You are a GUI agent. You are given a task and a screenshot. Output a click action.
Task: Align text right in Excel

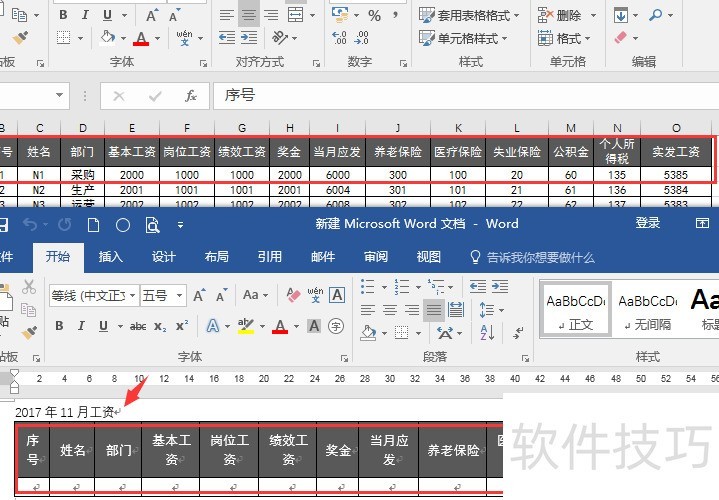coord(271,15)
